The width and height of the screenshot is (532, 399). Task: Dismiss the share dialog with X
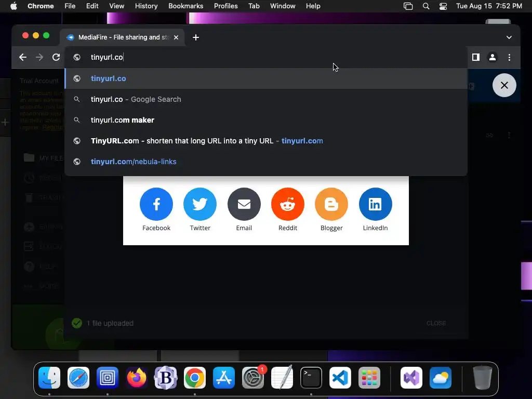coord(504,85)
